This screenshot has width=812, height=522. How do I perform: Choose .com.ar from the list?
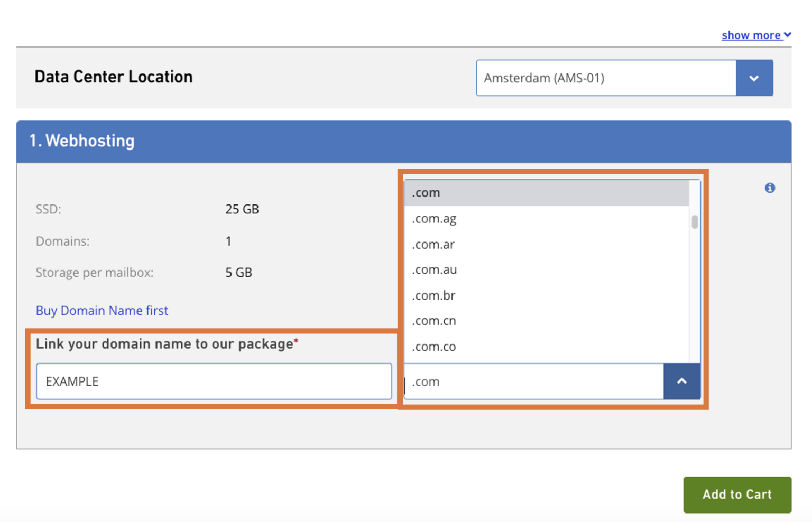pos(547,244)
